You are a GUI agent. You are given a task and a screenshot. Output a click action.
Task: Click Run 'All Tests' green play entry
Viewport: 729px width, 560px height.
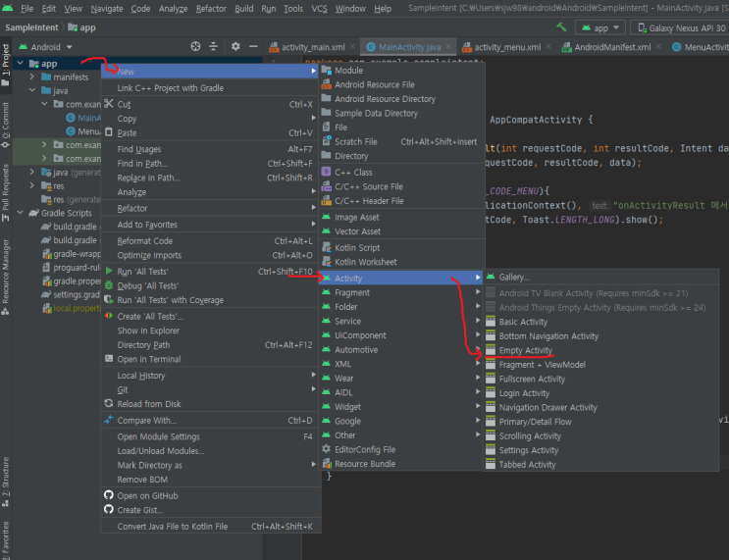point(211,272)
